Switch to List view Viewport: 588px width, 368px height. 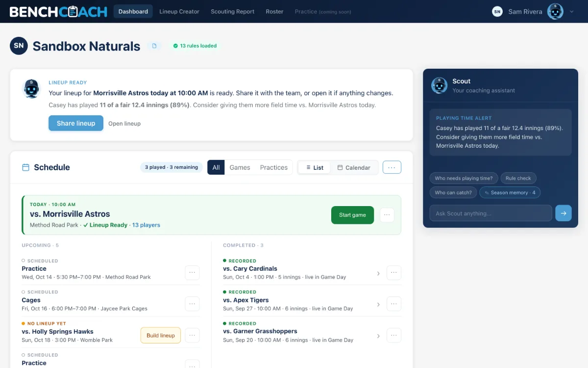point(314,167)
